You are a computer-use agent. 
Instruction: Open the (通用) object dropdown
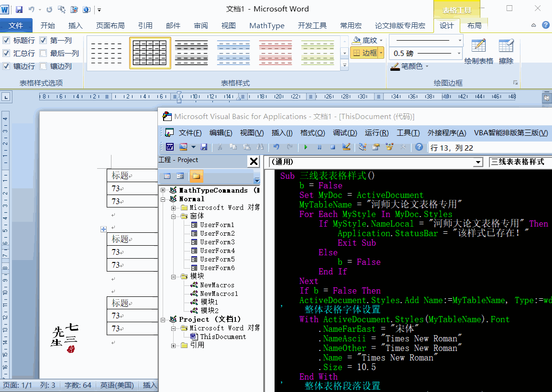point(477,163)
